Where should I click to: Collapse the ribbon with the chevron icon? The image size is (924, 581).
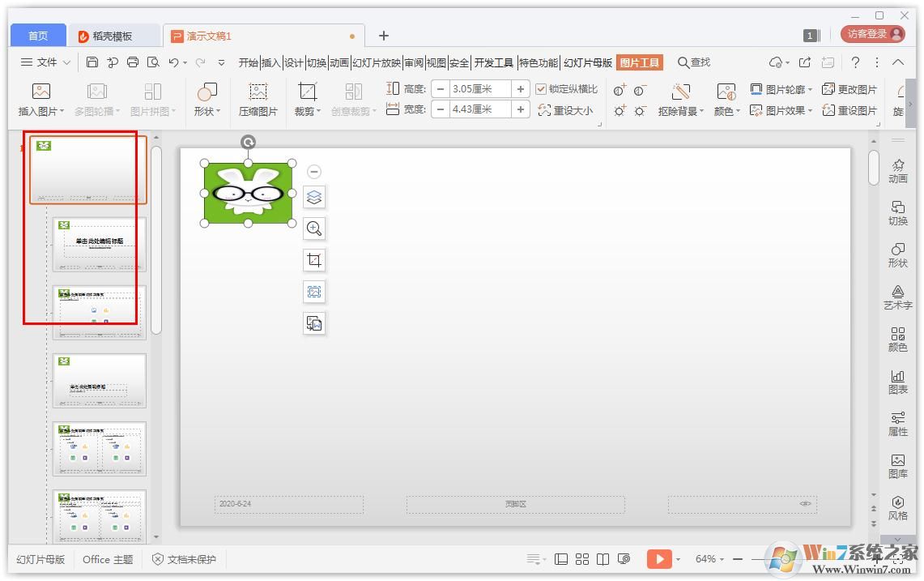coord(897,62)
